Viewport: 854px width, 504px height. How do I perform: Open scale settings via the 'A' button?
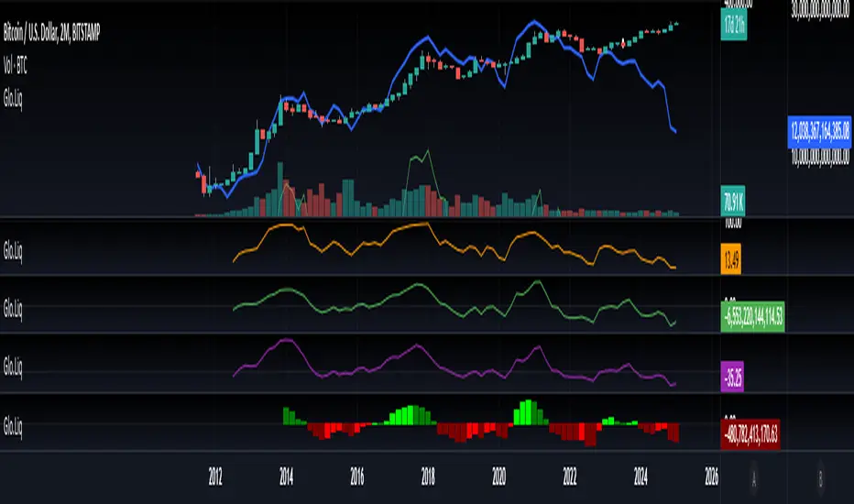754,479
